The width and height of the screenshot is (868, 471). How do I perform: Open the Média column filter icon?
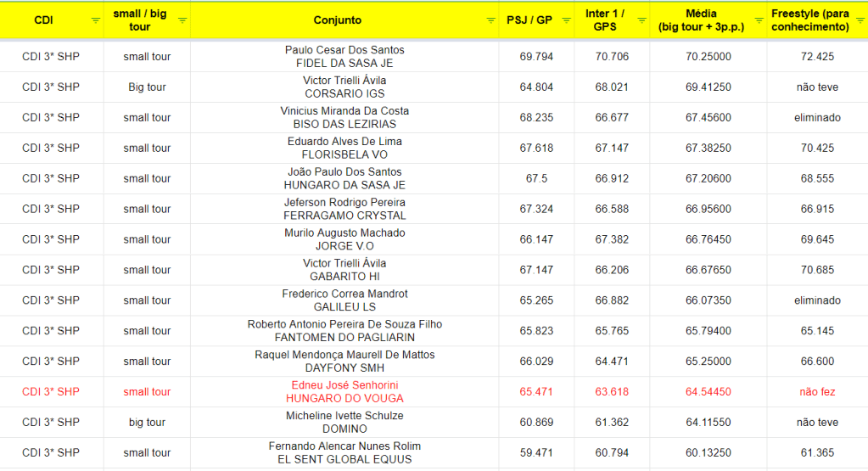point(759,20)
